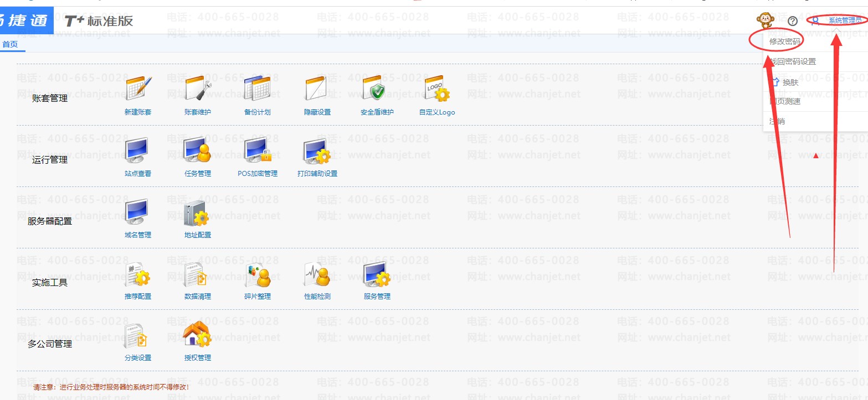The height and width of the screenshot is (400, 868).
Task: Click the monkey mascot icon
Action: [765, 21]
